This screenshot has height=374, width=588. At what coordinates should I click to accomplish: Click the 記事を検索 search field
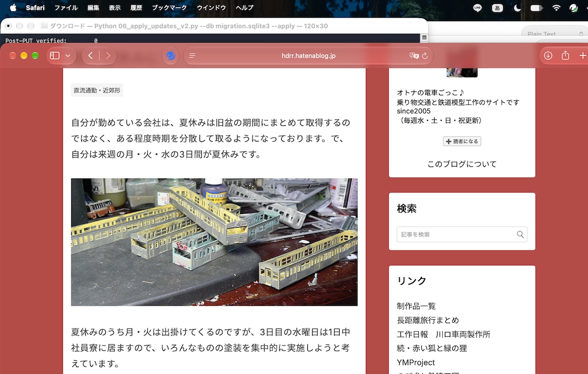[456, 234]
